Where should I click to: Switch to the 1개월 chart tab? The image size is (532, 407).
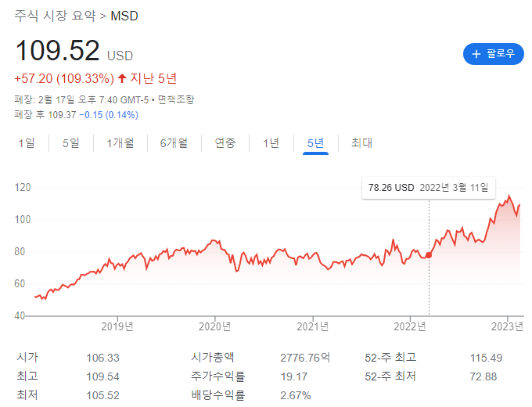(120, 143)
